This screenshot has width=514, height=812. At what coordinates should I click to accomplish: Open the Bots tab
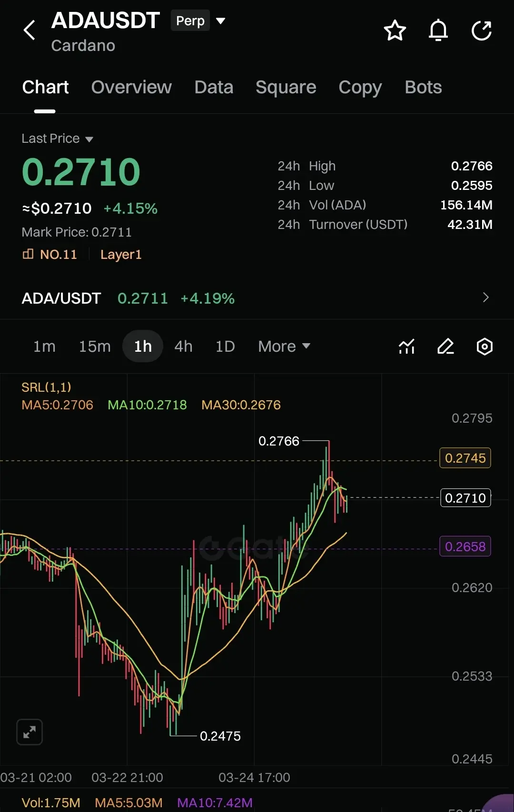(x=423, y=88)
